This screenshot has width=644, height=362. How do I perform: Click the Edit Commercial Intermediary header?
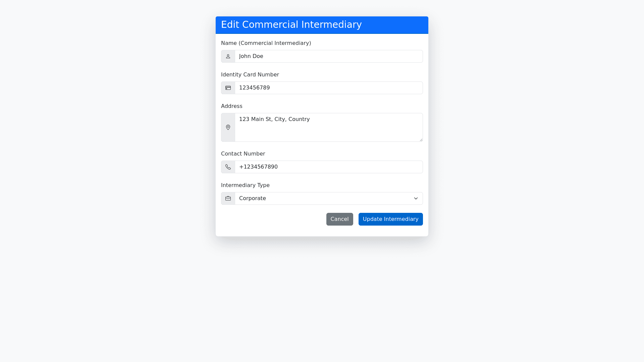click(x=291, y=25)
